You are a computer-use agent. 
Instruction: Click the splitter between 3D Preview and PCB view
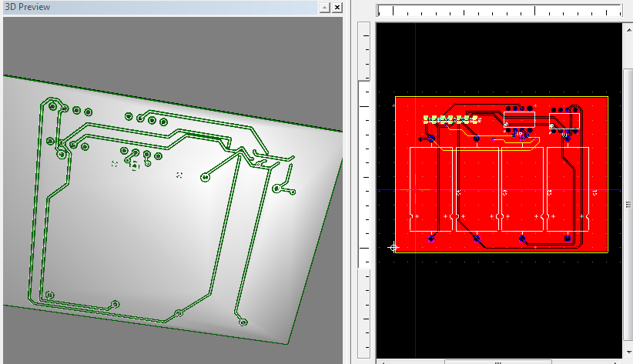point(347,185)
